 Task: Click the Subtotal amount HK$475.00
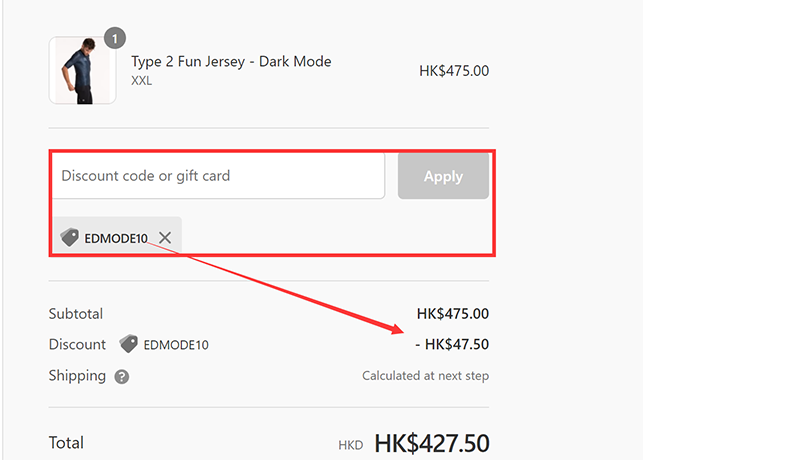453,314
